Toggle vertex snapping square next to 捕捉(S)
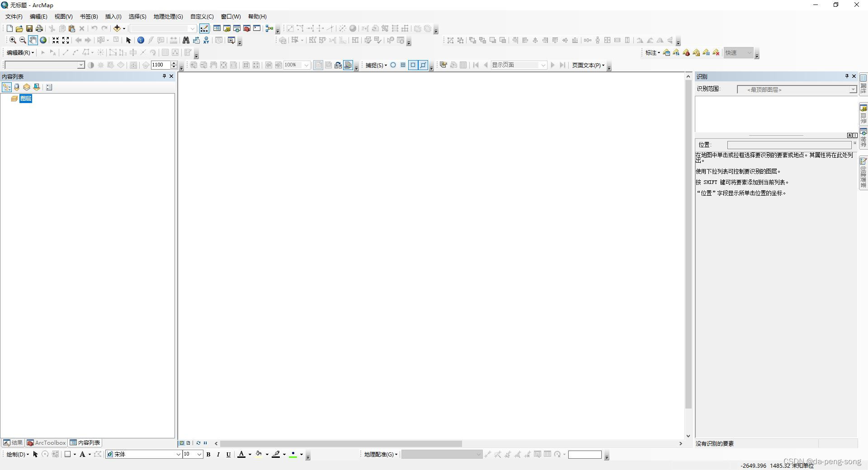Screen dimensions: 868x470 point(413,65)
